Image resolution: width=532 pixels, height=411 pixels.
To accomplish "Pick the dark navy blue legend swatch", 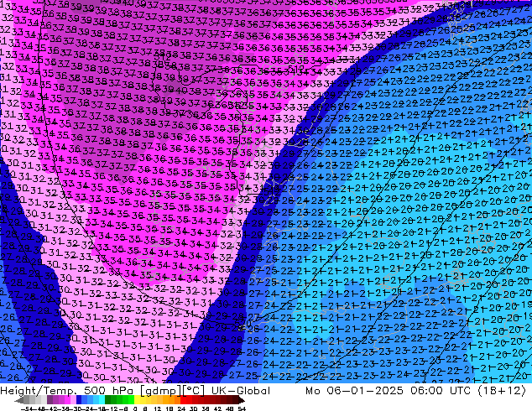I will (x=79, y=400).
